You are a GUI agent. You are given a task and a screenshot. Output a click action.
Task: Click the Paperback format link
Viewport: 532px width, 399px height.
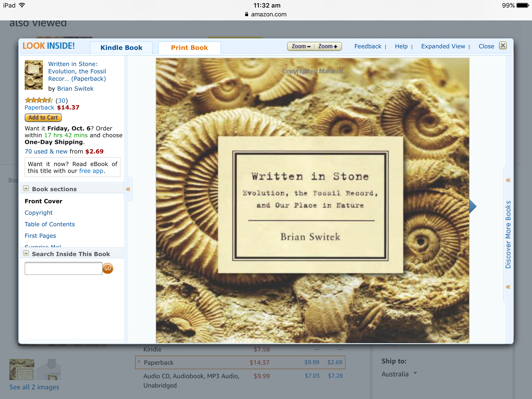click(39, 108)
